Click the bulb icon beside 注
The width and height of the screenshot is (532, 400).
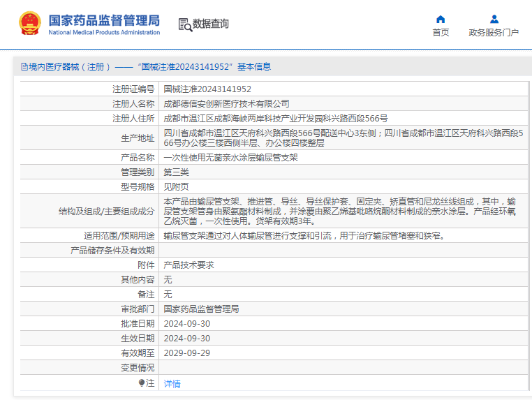click(142, 383)
